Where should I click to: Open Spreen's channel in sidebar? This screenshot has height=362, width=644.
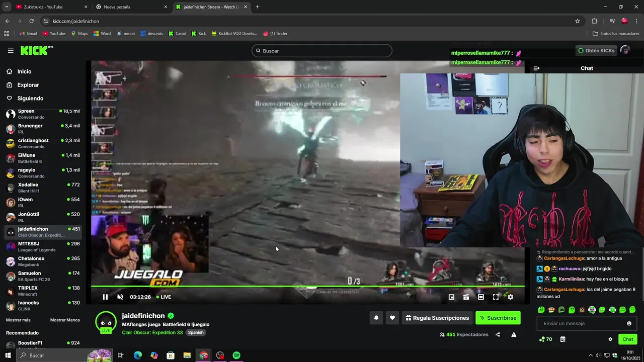pos(43,114)
